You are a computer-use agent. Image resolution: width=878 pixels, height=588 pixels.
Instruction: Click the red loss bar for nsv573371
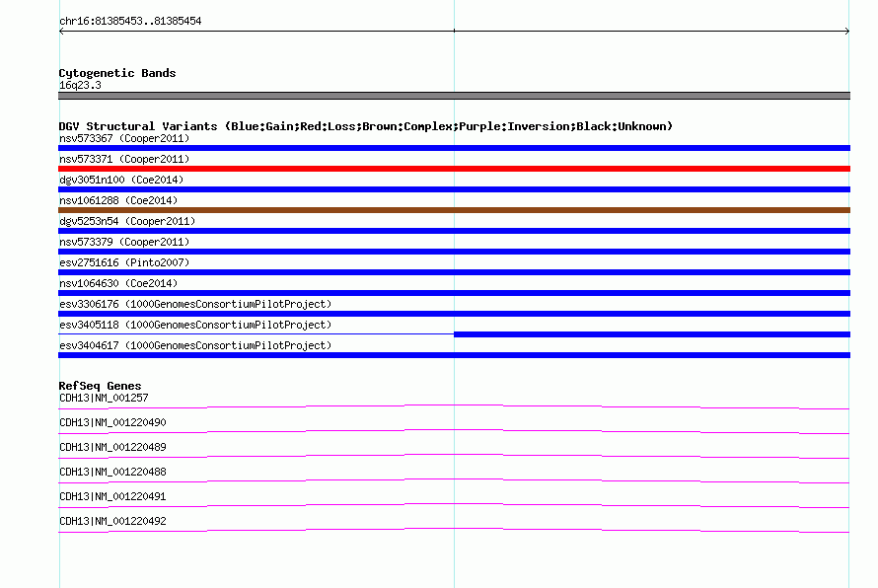(x=454, y=169)
